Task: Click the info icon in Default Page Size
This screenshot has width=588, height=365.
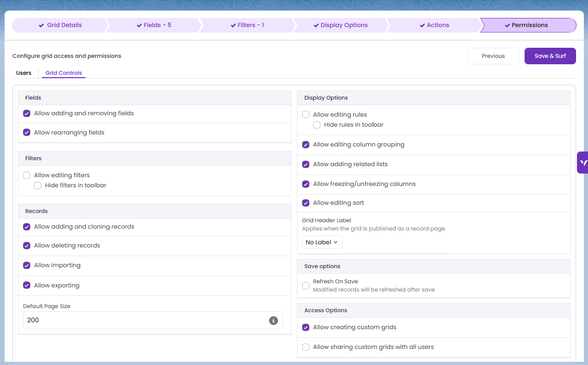Action: 273,320
